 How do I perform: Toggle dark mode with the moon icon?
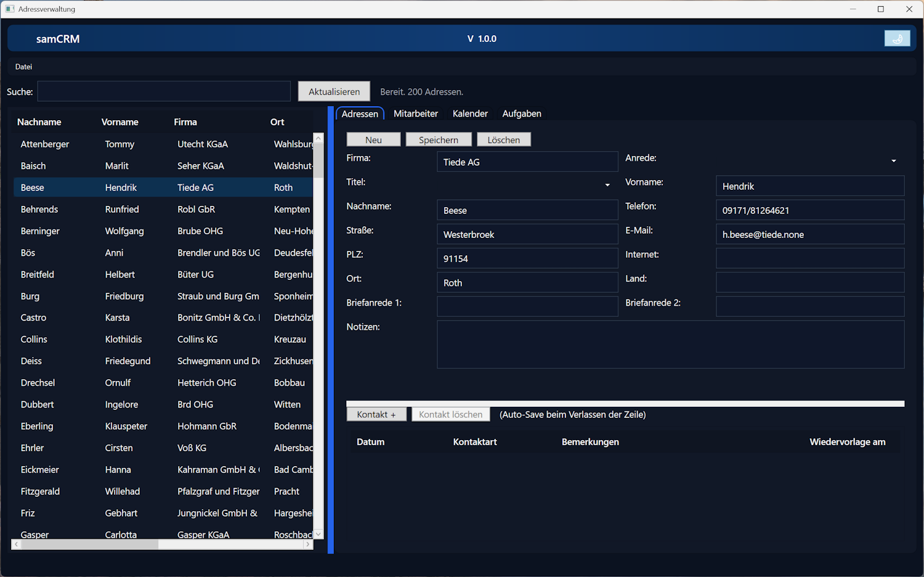pos(897,38)
